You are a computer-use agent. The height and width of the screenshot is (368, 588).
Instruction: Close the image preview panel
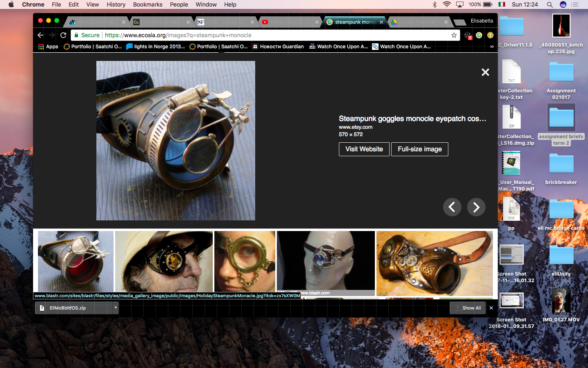[x=485, y=72]
